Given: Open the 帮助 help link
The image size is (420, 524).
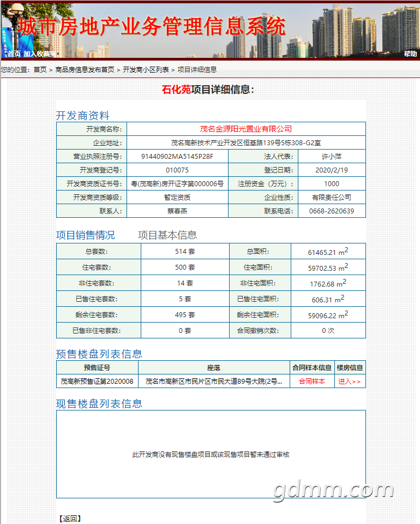Looking at the screenshot, I should coord(410,54).
